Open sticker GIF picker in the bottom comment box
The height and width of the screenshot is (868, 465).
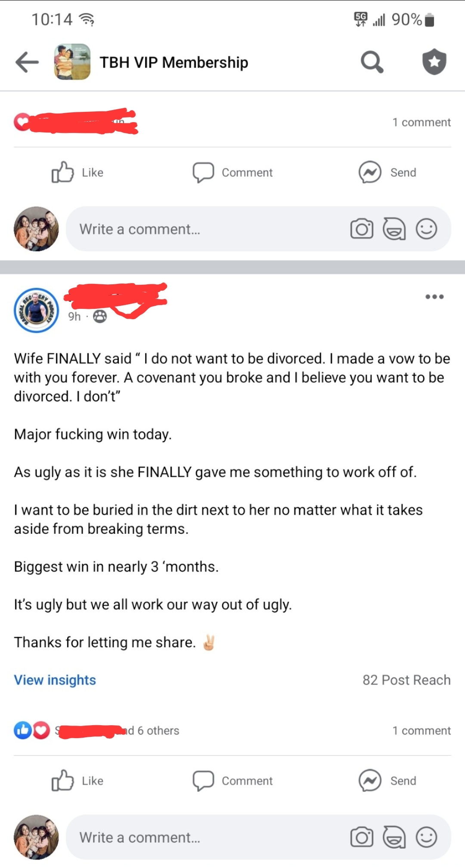coord(394,837)
